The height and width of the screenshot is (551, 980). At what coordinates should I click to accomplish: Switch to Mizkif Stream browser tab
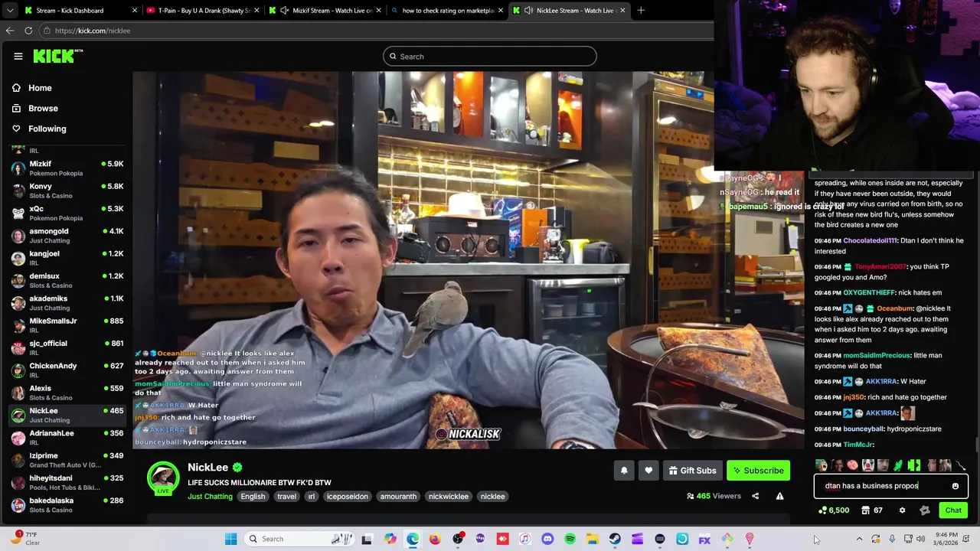click(325, 11)
